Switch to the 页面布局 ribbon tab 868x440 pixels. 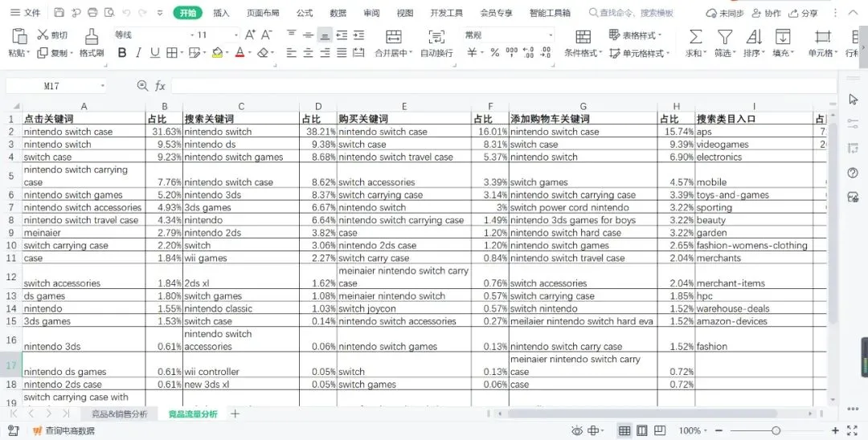coord(262,13)
